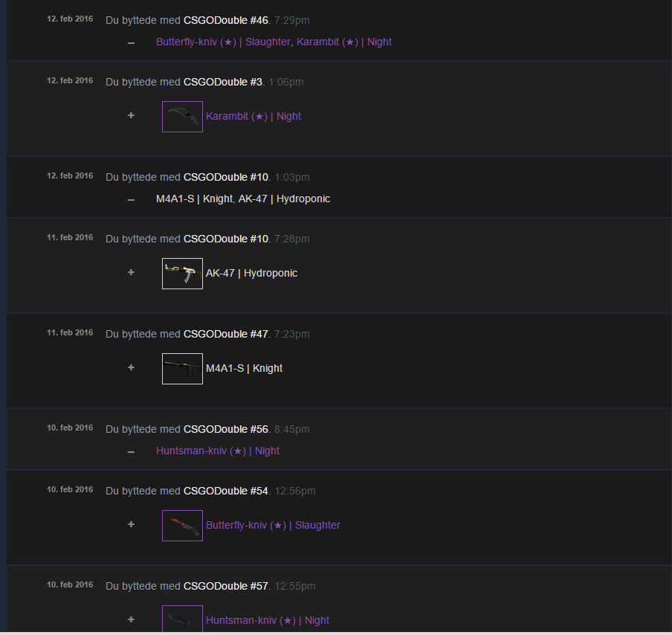Open CSGODouble #10 profile from 1:03pm trade
Image resolution: width=672 pixels, height=635 pixels.
[x=225, y=177]
